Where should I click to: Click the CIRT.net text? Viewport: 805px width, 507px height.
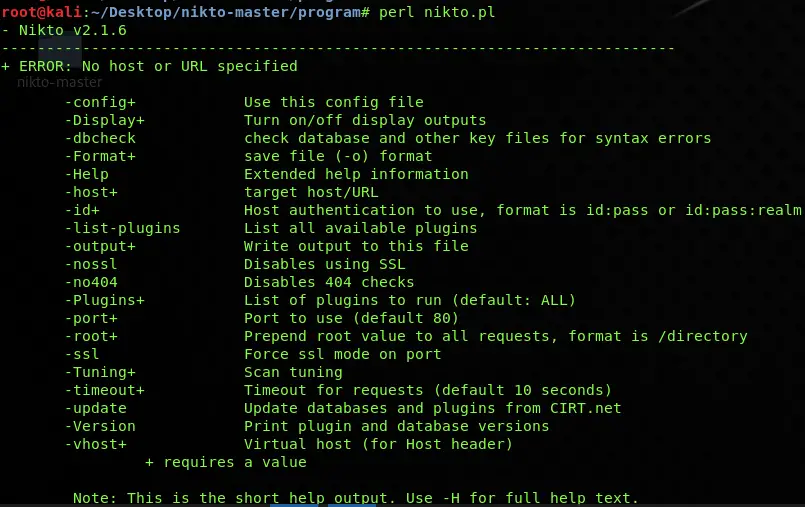[x=585, y=408]
